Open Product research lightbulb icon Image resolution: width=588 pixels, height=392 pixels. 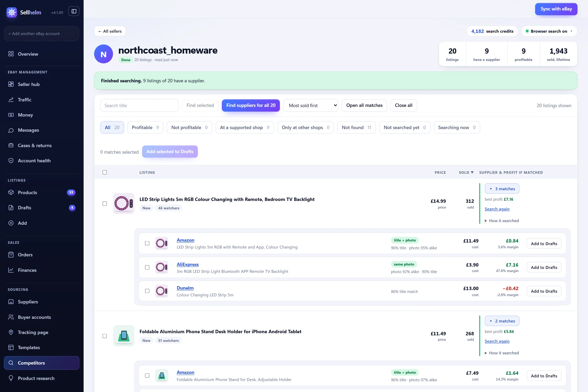(11, 378)
